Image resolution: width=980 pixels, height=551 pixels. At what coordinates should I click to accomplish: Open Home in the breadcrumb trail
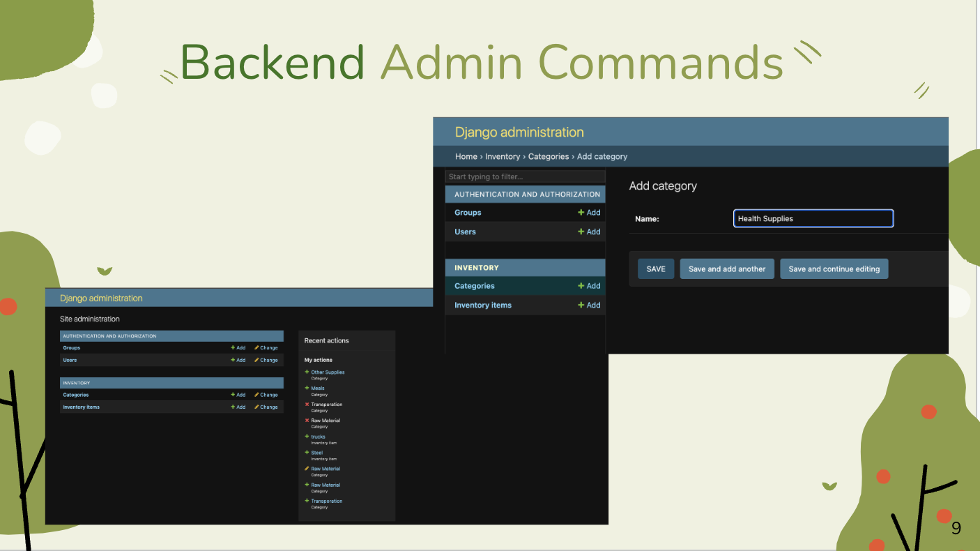(x=466, y=157)
